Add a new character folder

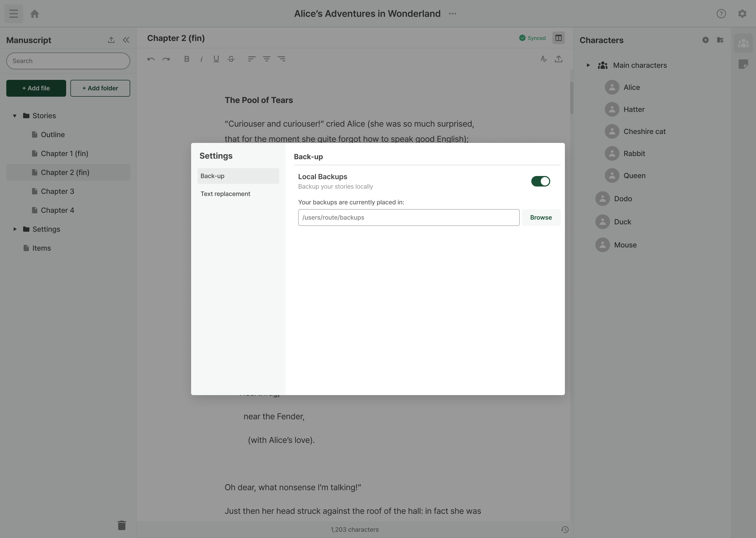click(x=720, y=40)
